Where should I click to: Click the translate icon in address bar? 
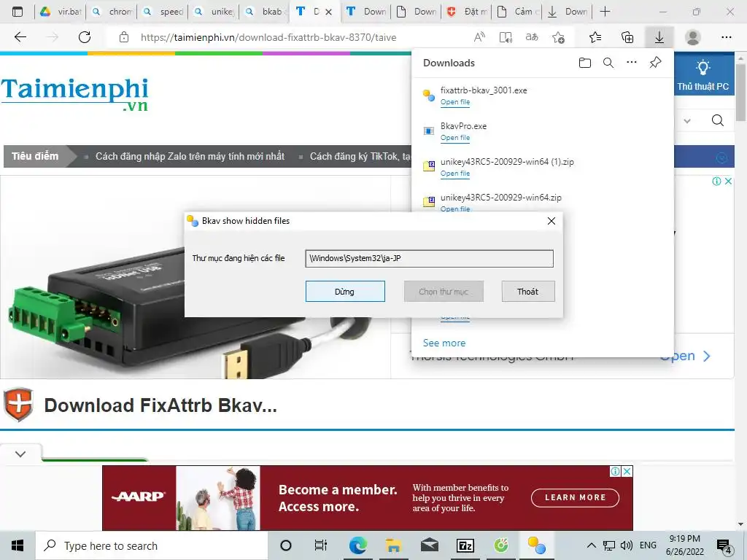pyautogui.click(x=532, y=37)
